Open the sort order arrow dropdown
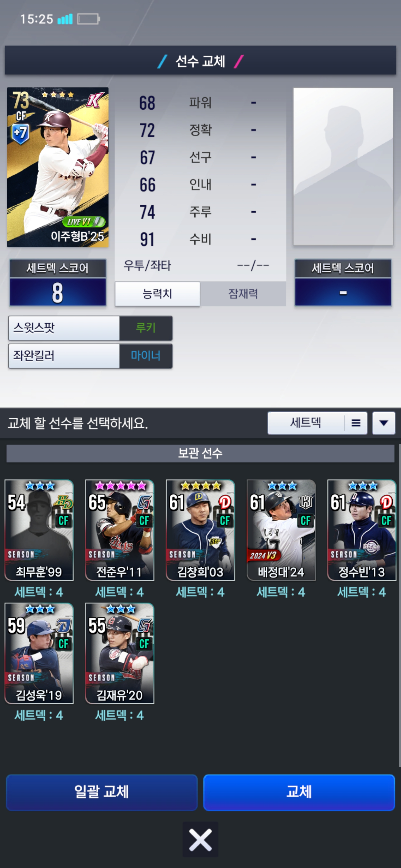 [x=383, y=423]
